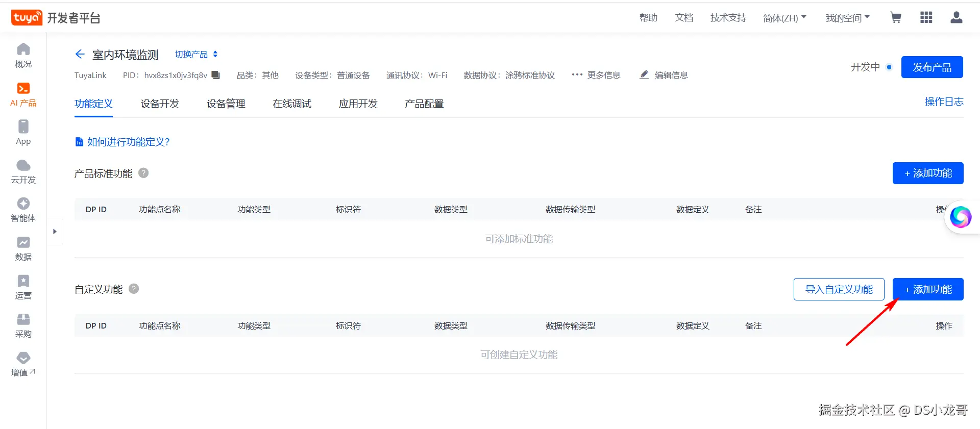Click the shopping cart icon
Viewport: 980px width, 429px height.
tap(896, 18)
